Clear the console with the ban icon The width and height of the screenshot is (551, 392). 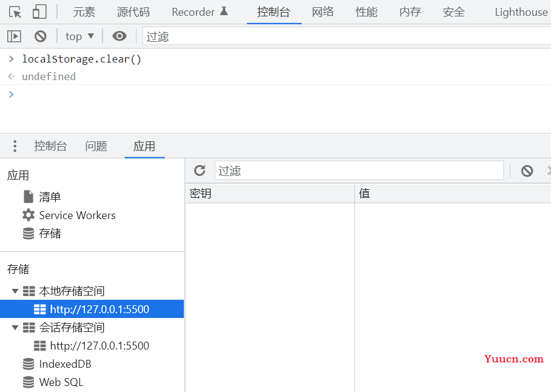[41, 36]
